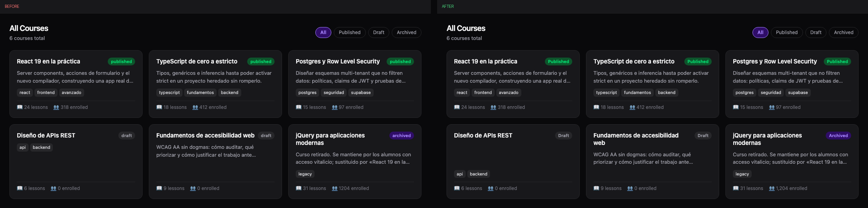Open Fundamentos de accesibilidad web in AFTER panel
Image resolution: width=868 pixels, height=208 pixels.
636,139
